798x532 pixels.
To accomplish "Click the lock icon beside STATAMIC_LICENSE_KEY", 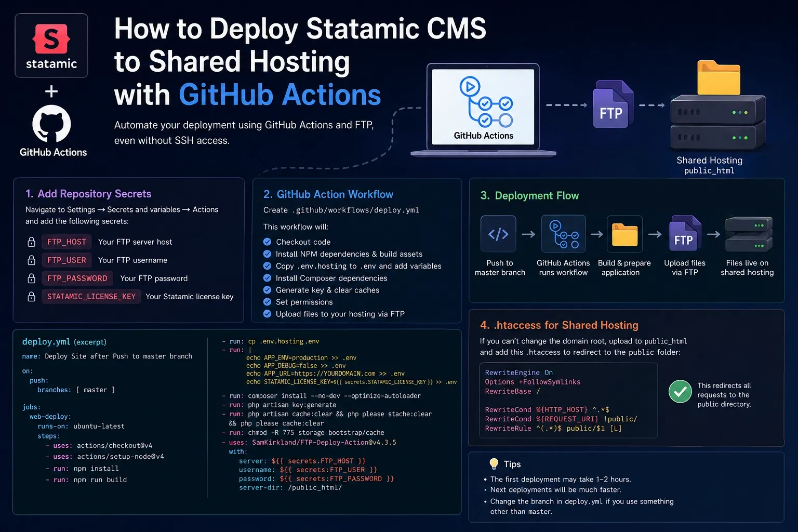I will click(x=31, y=297).
